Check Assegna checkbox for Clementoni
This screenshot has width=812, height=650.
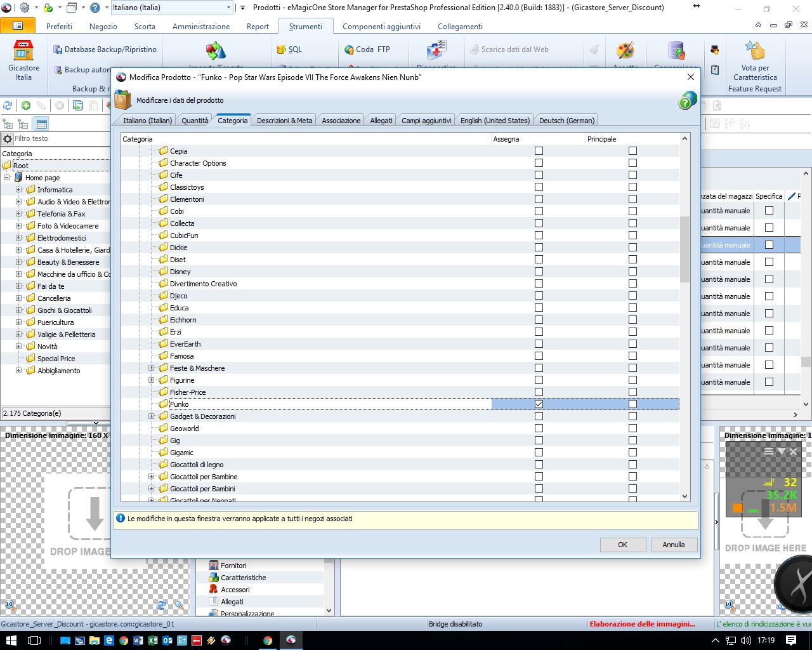[539, 199]
